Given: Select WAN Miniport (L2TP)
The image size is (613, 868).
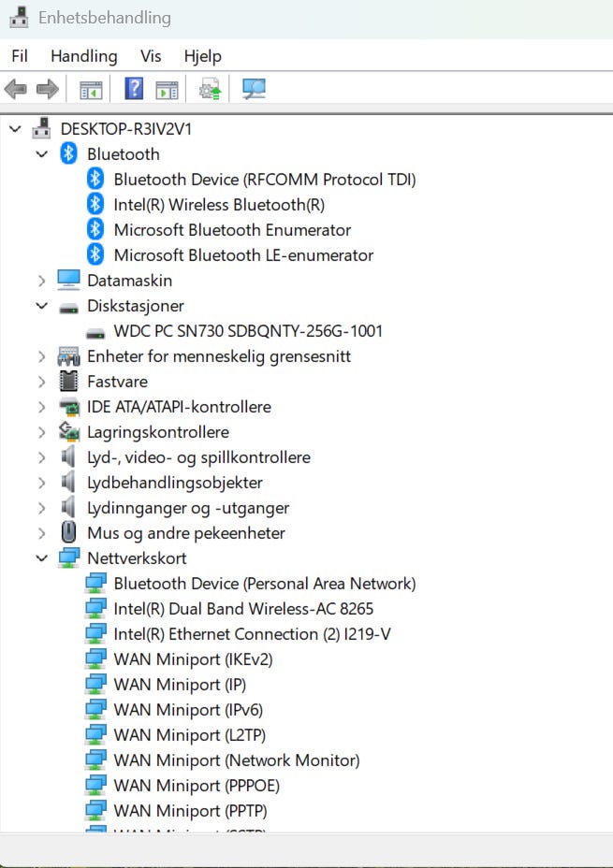Looking at the screenshot, I should coord(189,734).
